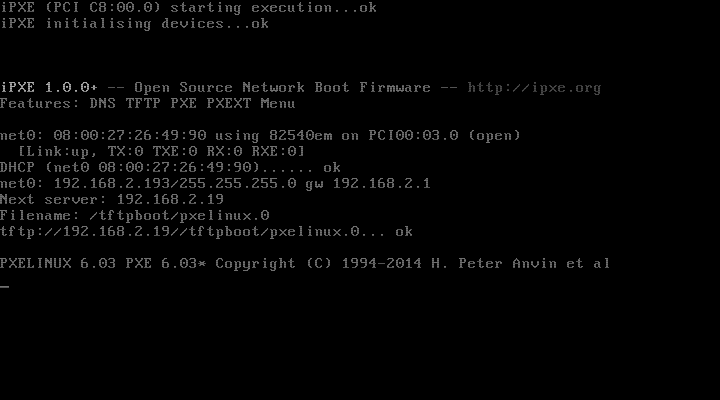Click the DHCP (net0 ...) ok line
The height and width of the screenshot is (400, 720).
tap(170, 168)
